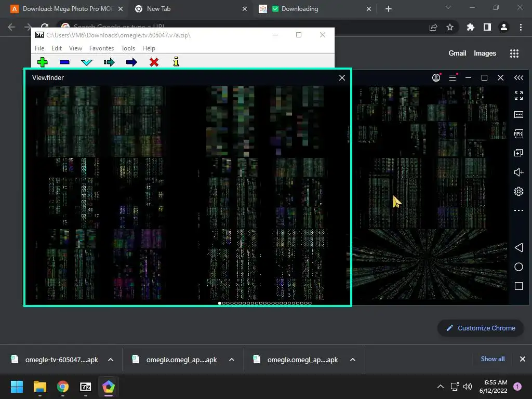Expand options for omegle-tv-605047 apk download
This screenshot has width=532, height=399.
(x=111, y=360)
